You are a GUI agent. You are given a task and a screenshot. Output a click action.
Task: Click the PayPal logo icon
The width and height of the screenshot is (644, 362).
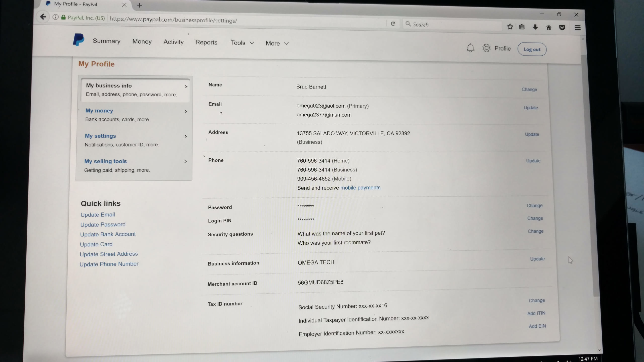[x=78, y=40]
